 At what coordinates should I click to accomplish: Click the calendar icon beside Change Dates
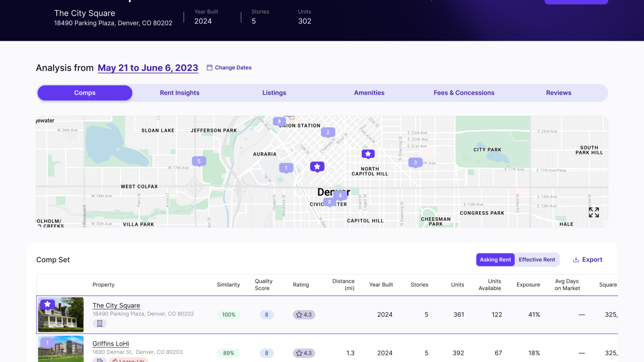pos(210,68)
